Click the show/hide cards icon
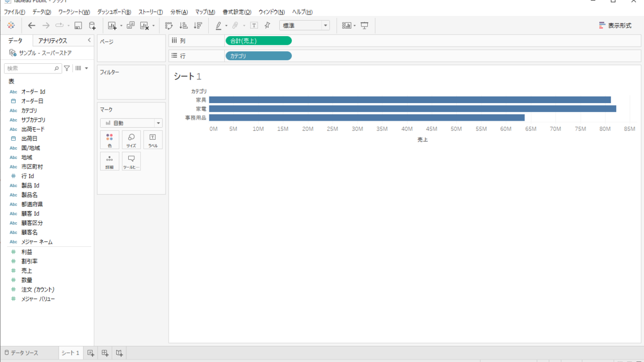The height and width of the screenshot is (362, 644). click(x=347, y=26)
